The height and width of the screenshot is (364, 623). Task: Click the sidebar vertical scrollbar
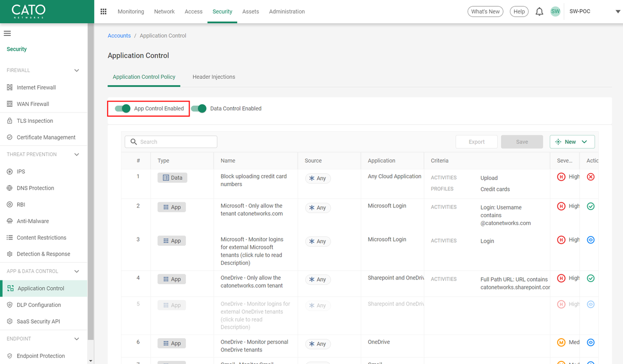click(x=91, y=181)
